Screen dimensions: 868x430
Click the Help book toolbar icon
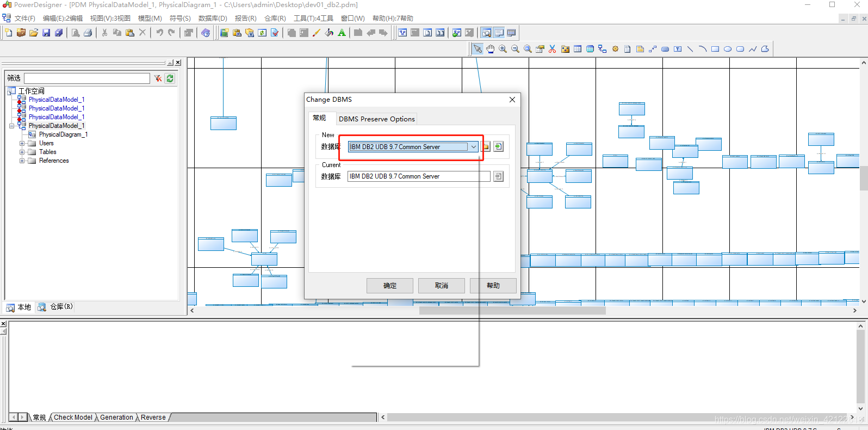click(x=206, y=33)
